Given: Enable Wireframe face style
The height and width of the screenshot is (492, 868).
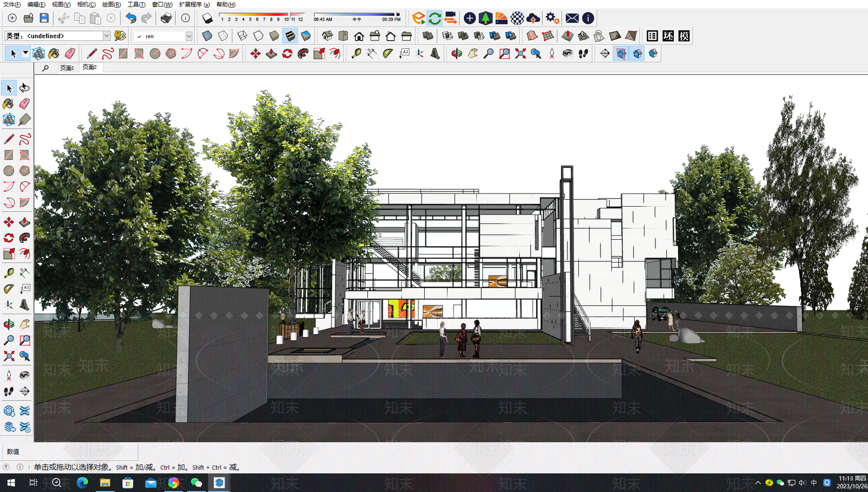Looking at the screenshot, I should point(242,36).
